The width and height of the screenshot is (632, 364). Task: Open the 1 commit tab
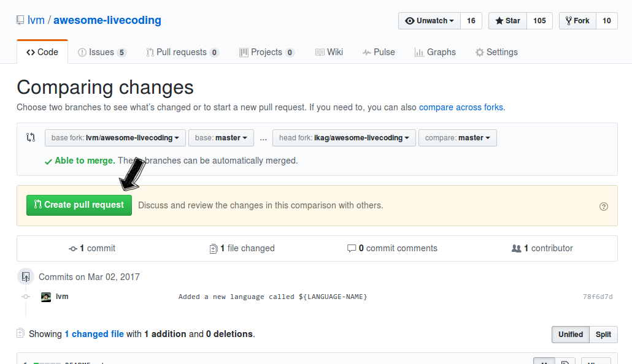[92, 248]
